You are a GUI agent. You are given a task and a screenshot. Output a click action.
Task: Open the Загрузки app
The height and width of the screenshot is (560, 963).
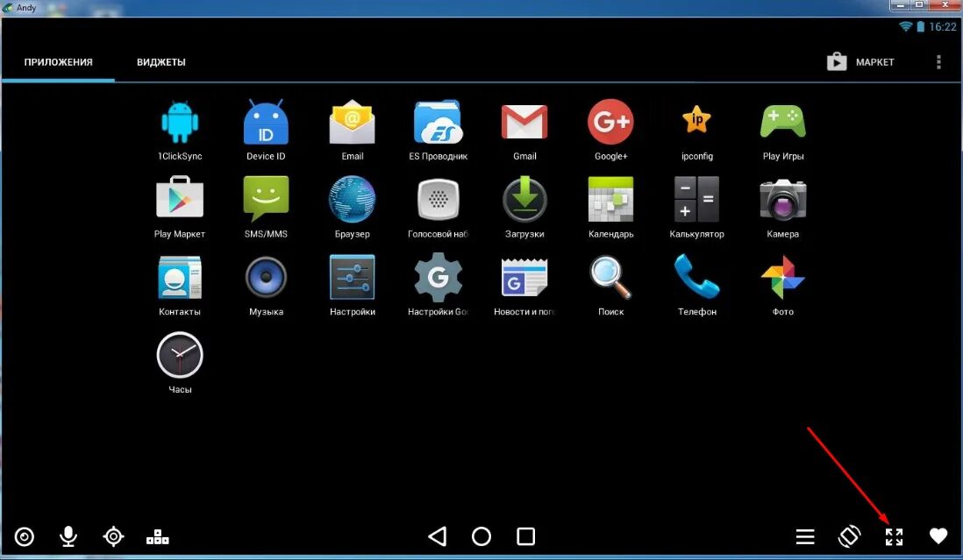(524, 199)
